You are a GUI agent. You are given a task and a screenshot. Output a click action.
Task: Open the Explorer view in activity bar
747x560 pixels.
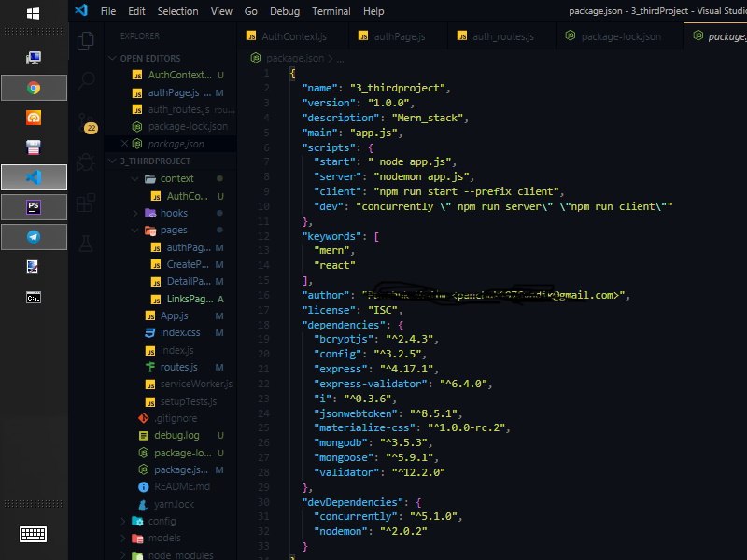coord(86,41)
